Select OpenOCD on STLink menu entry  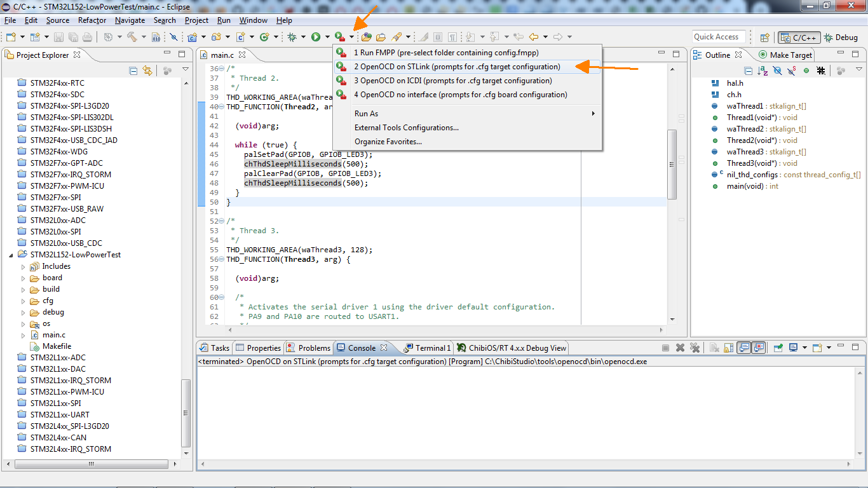pos(457,67)
